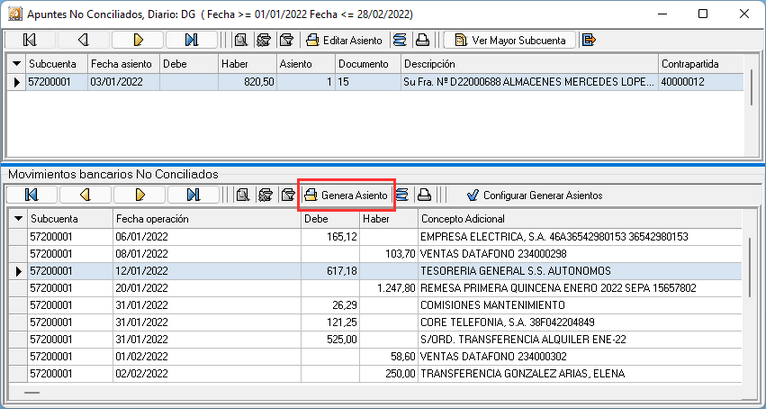
Task: Select row VENTAS DATAFONO 234000298
Action: (x=376, y=254)
